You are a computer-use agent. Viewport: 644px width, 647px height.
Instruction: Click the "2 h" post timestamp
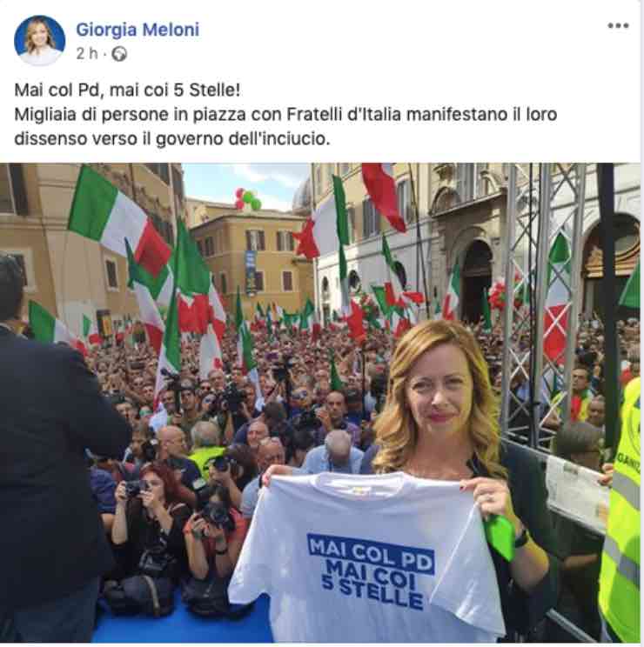(87, 54)
